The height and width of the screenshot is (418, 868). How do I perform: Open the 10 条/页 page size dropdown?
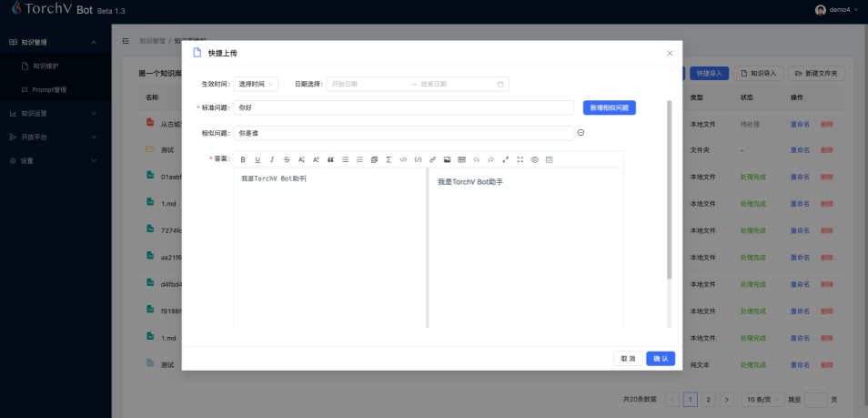(762, 399)
